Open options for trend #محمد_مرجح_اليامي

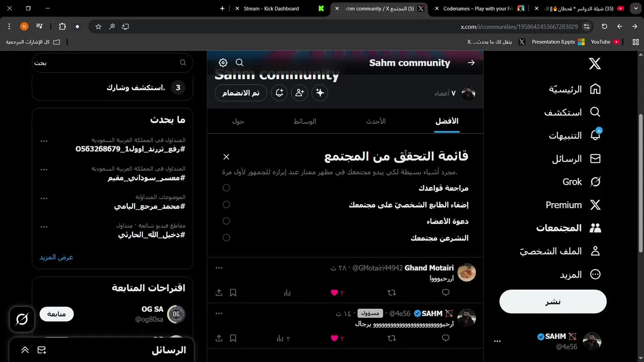(x=44, y=198)
